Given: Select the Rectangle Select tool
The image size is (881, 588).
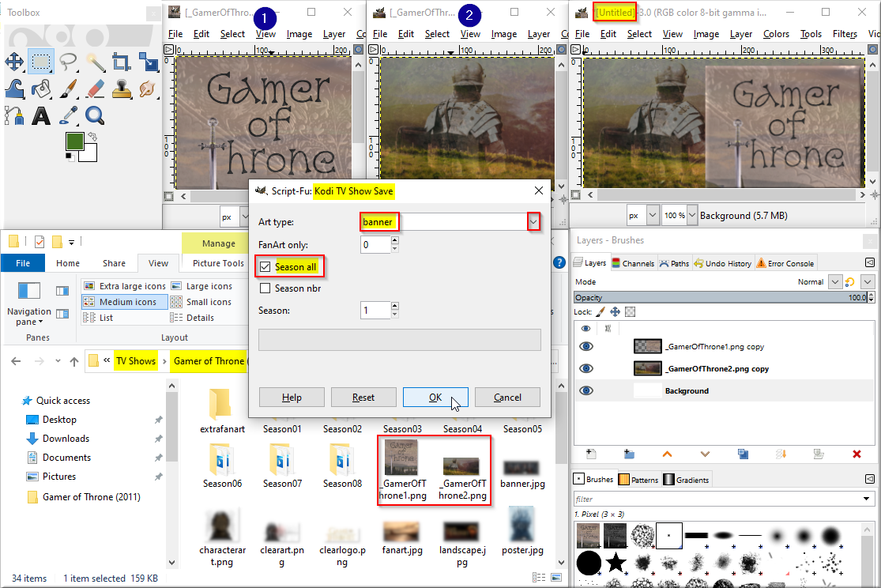Looking at the screenshot, I should click(x=41, y=62).
